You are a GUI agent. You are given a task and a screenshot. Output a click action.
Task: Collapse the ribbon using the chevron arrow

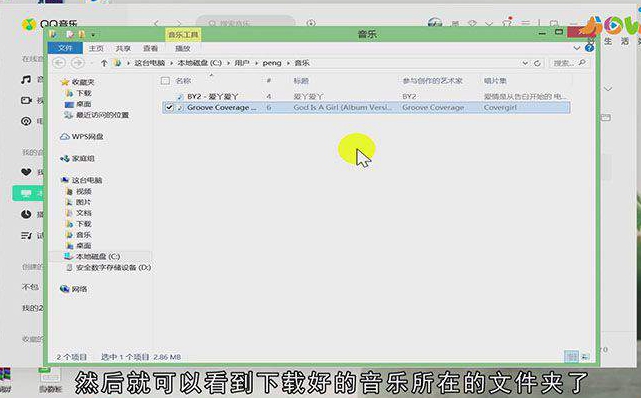[x=576, y=48]
